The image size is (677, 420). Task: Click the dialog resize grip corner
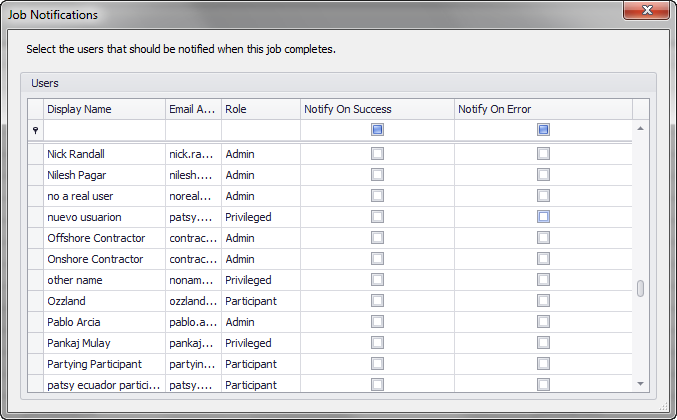click(x=664, y=407)
